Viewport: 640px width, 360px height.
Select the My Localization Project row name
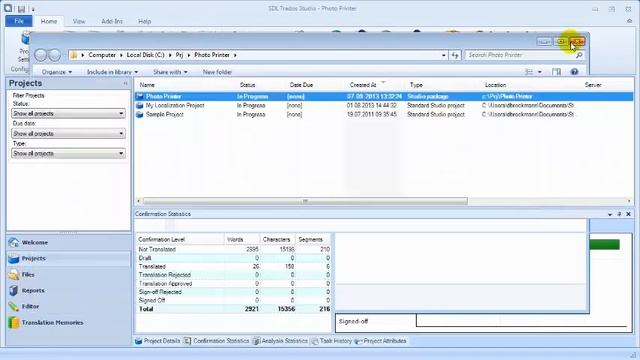coord(175,105)
